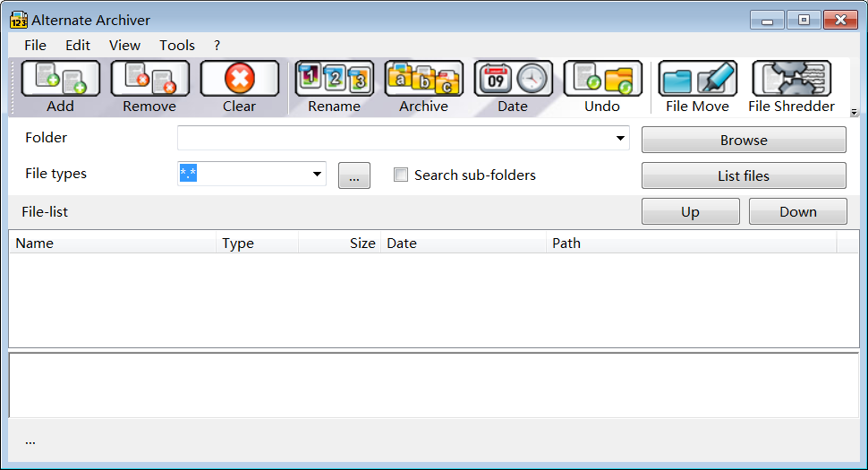Click the Undo toolbar icon
Viewport: 868px width, 470px height.
pos(602,80)
